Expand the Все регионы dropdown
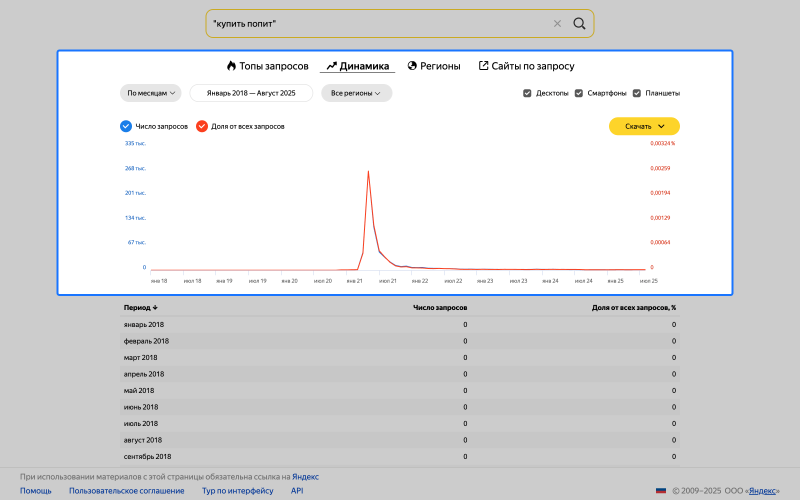The width and height of the screenshot is (800, 500). (356, 93)
